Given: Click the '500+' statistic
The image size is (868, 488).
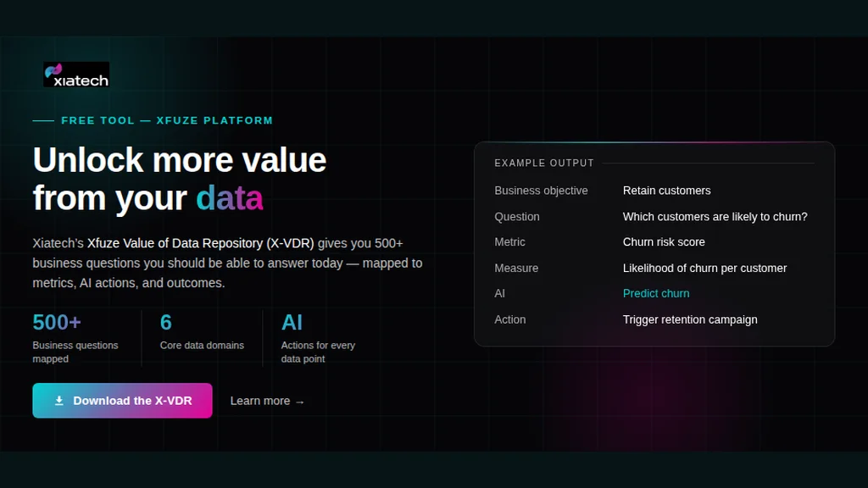Looking at the screenshot, I should point(57,322).
